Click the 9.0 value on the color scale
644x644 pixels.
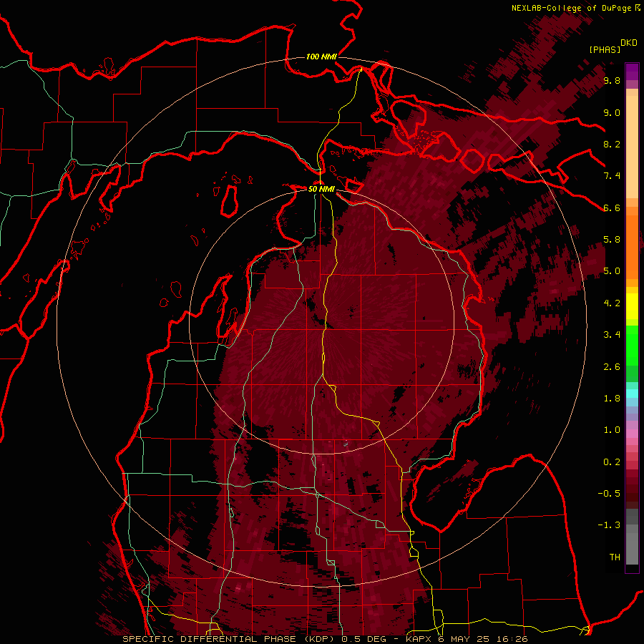point(612,112)
